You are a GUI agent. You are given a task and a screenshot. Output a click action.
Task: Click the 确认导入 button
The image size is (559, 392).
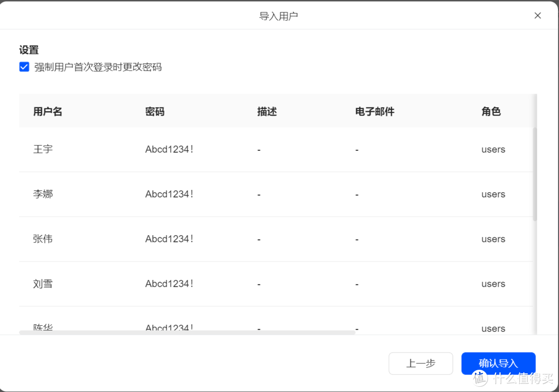(498, 364)
